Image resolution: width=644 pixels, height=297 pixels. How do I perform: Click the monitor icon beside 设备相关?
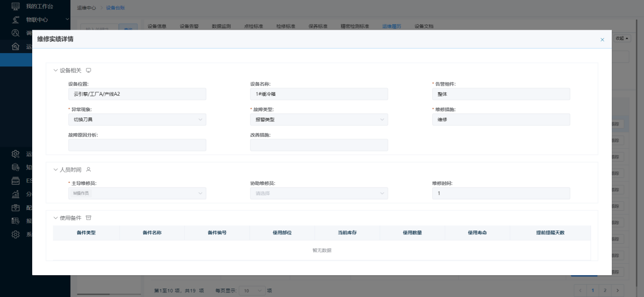(x=89, y=70)
